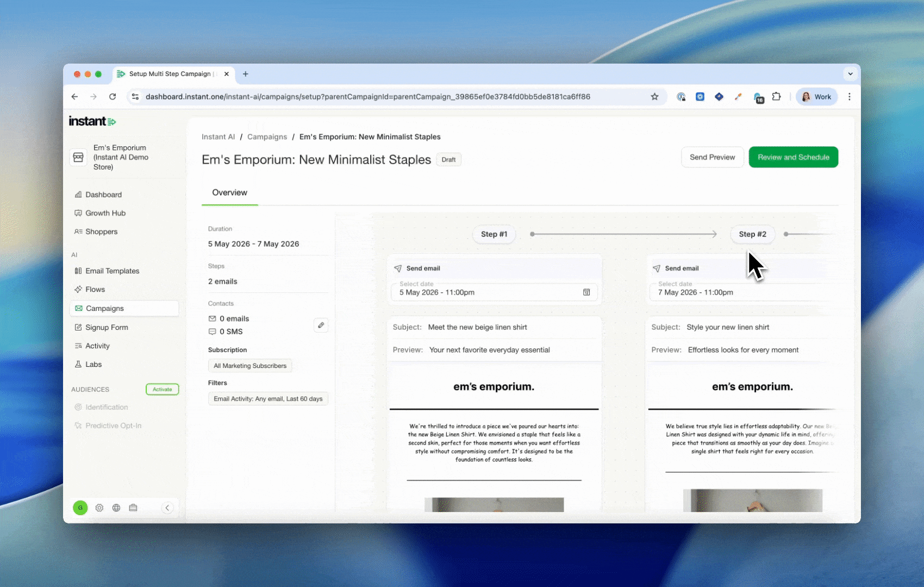The image size is (924, 587).
Task: Open settings gear at sidebar bottom
Action: (x=99, y=508)
